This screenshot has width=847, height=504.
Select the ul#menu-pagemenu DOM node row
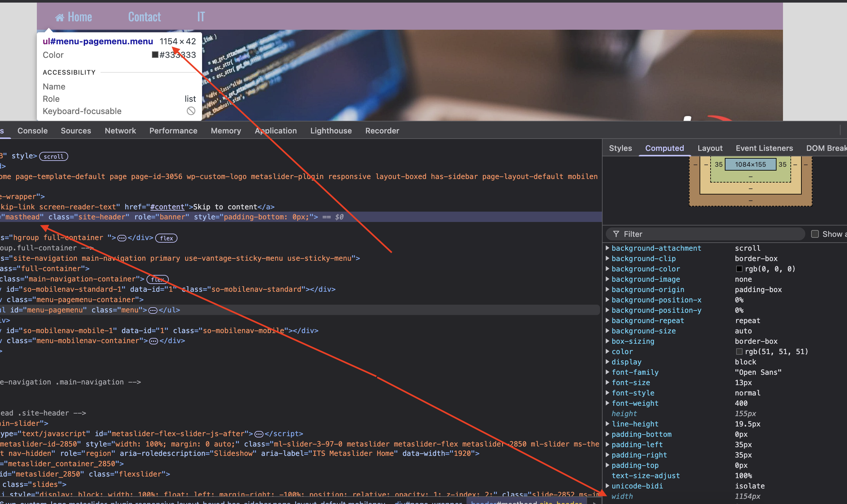[x=300, y=310]
